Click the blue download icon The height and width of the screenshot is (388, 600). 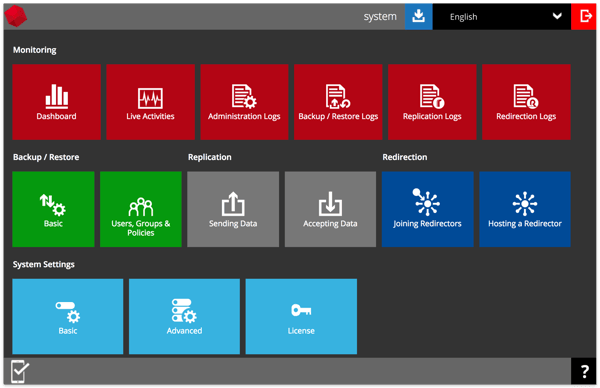tap(419, 16)
